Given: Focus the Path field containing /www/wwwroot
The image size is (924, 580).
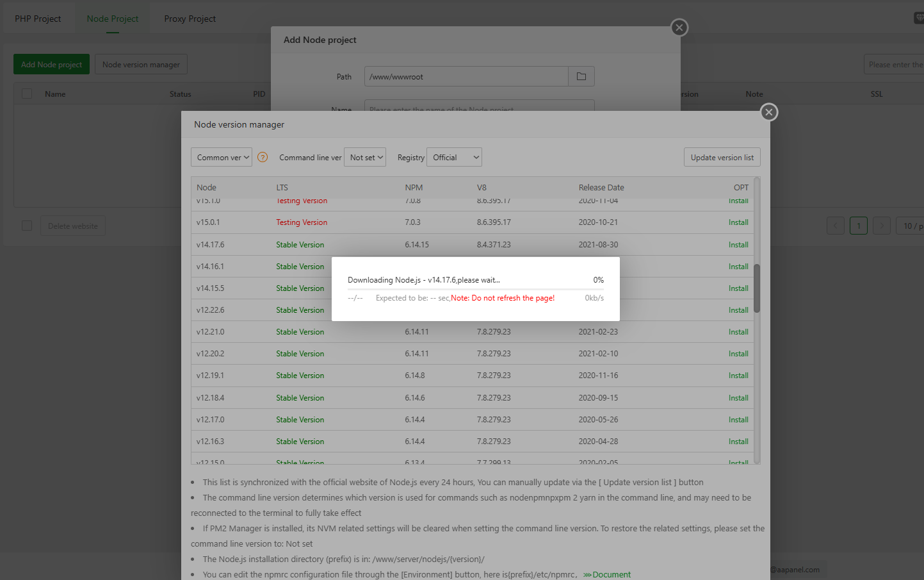Looking at the screenshot, I should [466, 76].
